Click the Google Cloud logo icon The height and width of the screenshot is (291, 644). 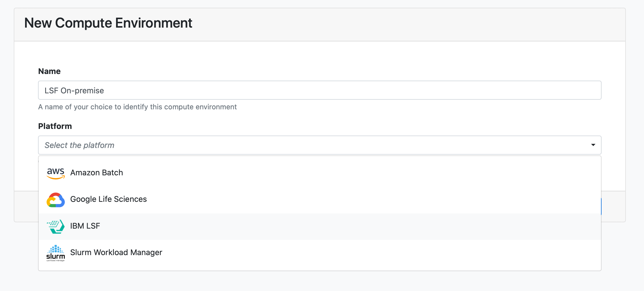pyautogui.click(x=56, y=200)
